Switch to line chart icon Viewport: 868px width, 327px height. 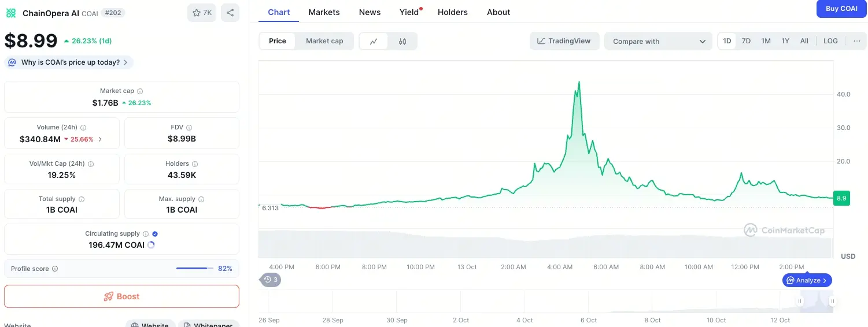pyautogui.click(x=374, y=41)
